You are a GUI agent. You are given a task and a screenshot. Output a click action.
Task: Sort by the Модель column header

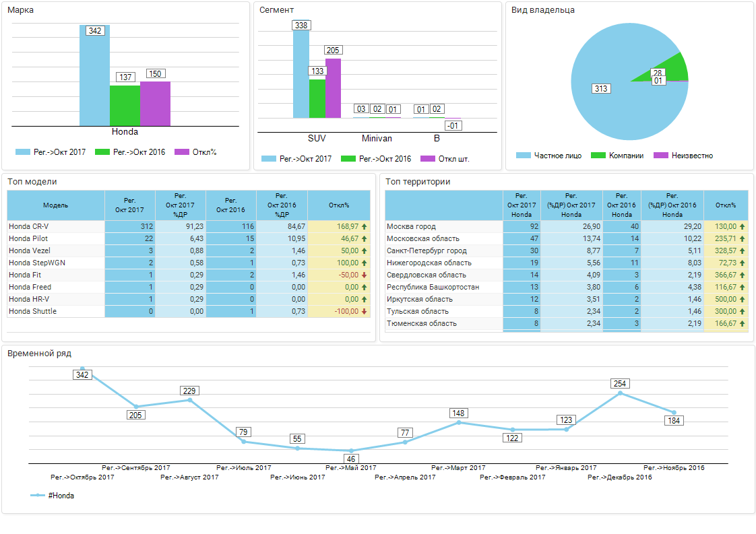pyautogui.click(x=55, y=205)
